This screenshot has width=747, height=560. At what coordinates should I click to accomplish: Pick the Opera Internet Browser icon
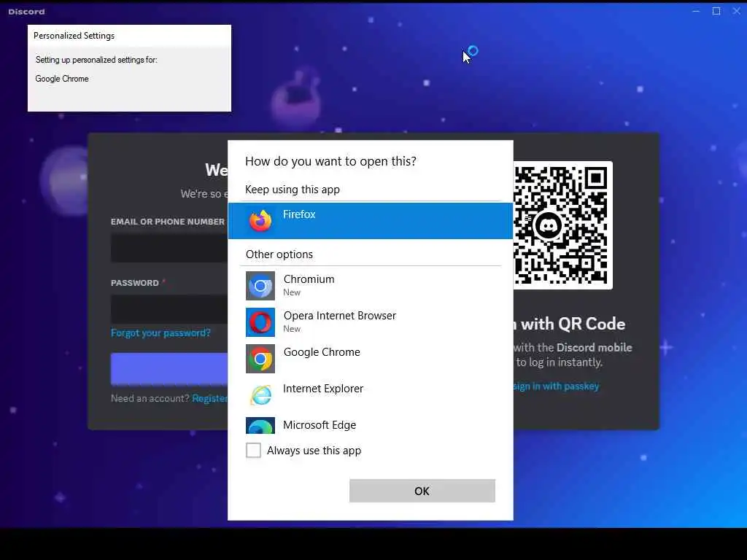tap(260, 322)
